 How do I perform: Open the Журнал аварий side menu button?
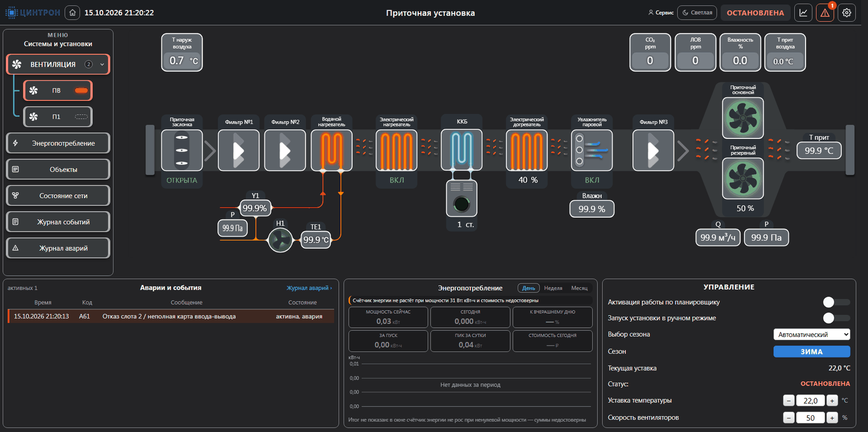click(58, 248)
